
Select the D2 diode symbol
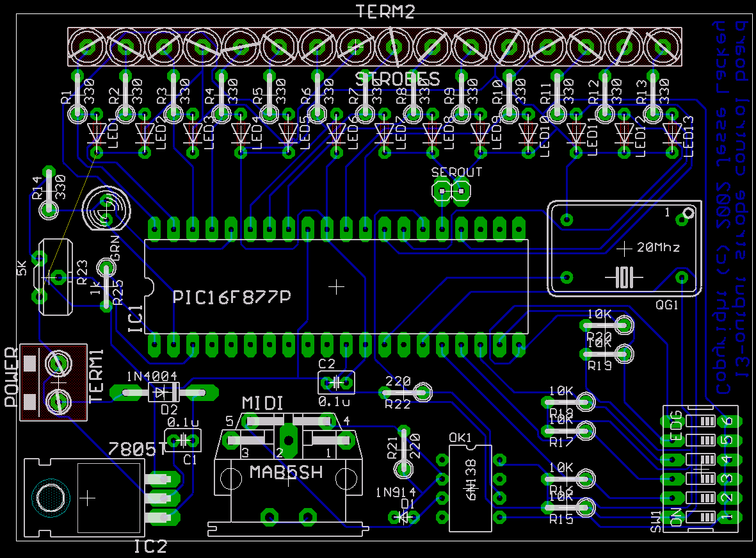[x=163, y=393]
